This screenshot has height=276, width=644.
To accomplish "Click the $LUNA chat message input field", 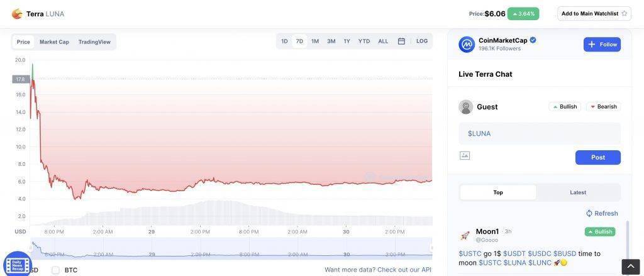I will 539,133.
